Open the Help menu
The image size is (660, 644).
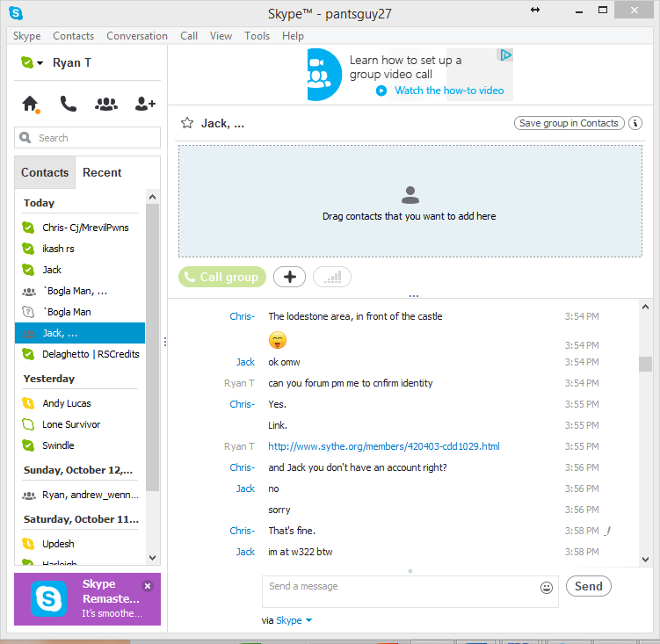(293, 36)
